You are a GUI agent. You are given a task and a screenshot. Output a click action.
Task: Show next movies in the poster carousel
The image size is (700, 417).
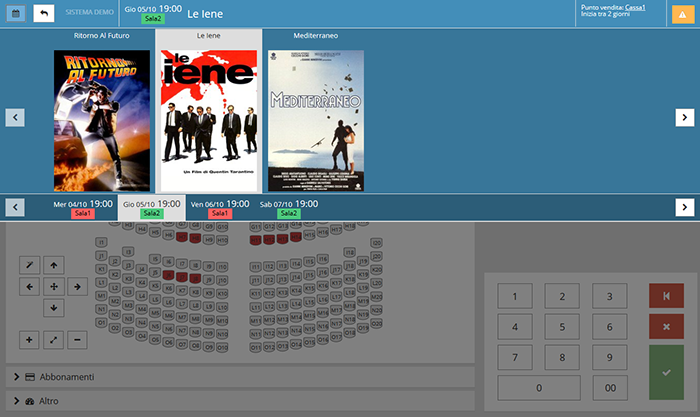[684, 117]
